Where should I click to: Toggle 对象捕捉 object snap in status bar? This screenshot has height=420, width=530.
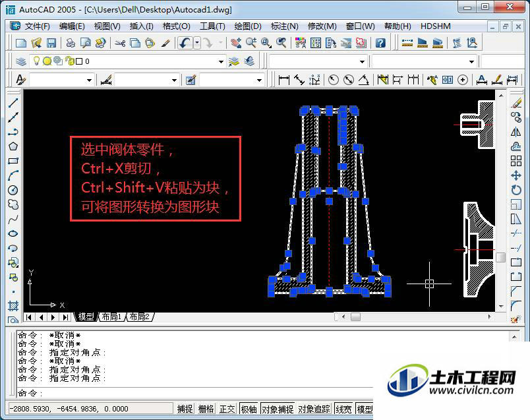278,409
